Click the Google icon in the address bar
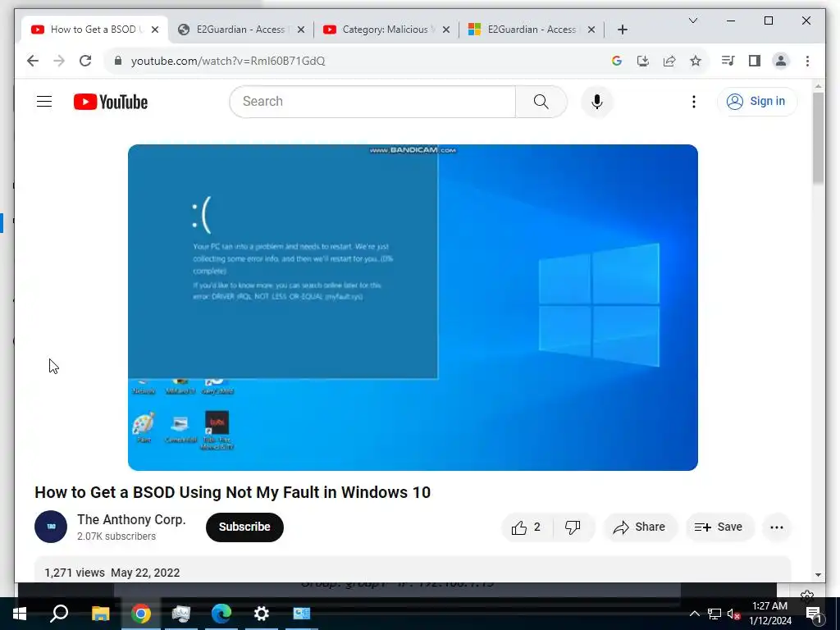 coord(617,61)
